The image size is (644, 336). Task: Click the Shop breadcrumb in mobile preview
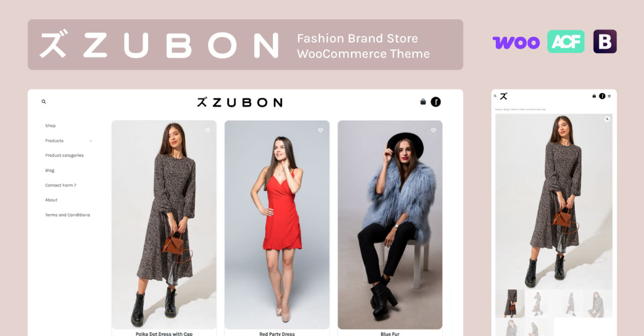506,109
